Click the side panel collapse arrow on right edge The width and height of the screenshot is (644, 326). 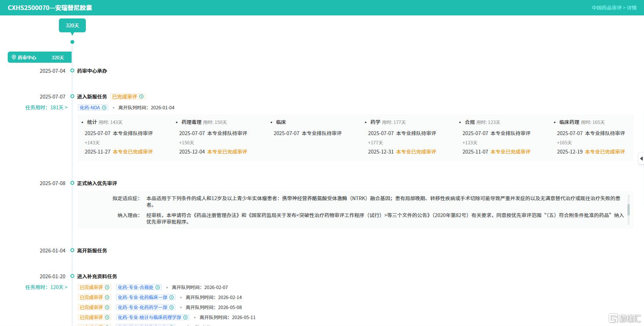(641, 159)
